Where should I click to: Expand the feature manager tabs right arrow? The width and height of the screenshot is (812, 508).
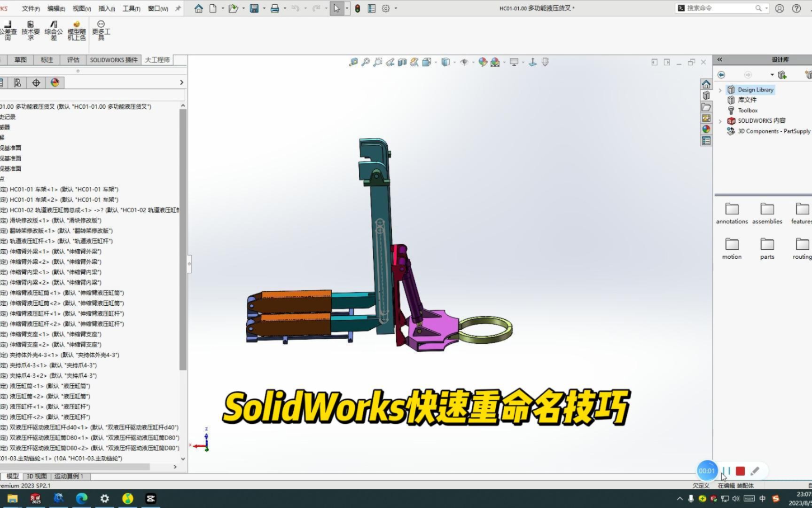tap(181, 82)
